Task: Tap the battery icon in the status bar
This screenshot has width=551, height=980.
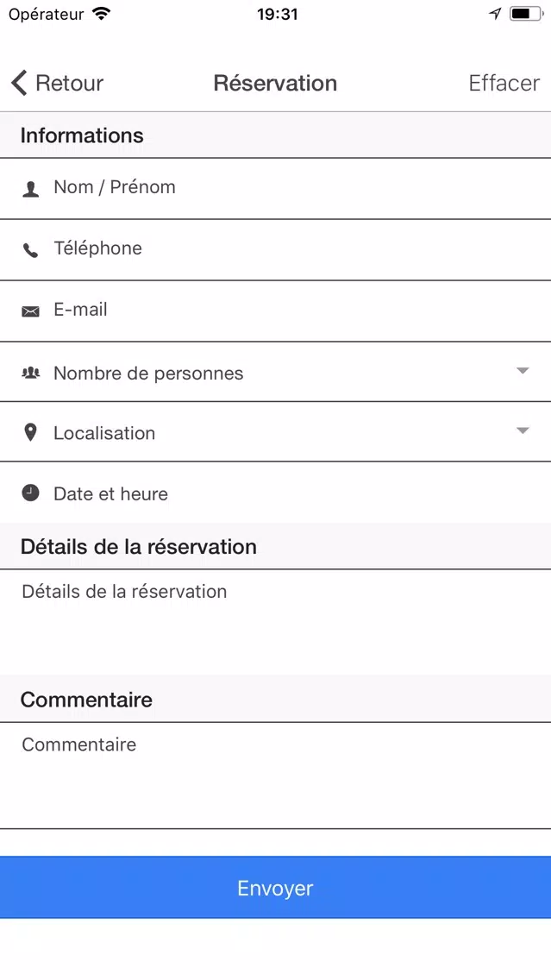Action: point(525,14)
